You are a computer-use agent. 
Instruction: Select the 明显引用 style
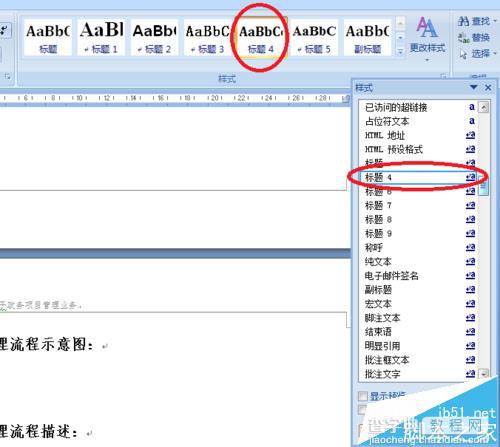[419, 346]
